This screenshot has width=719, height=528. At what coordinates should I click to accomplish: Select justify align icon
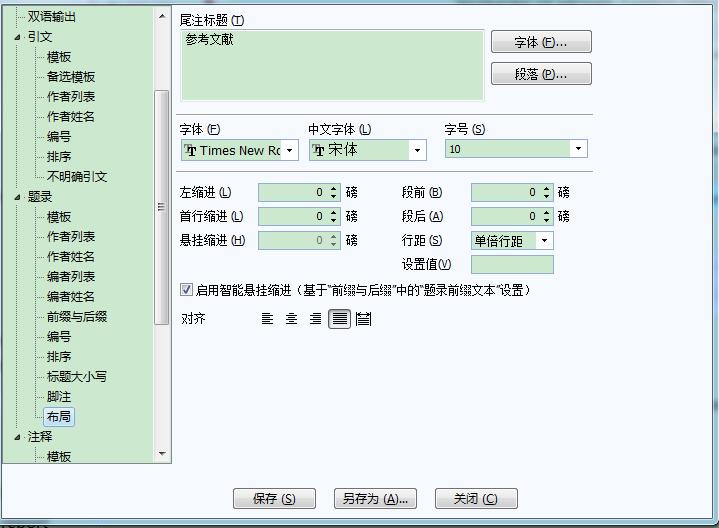339,318
